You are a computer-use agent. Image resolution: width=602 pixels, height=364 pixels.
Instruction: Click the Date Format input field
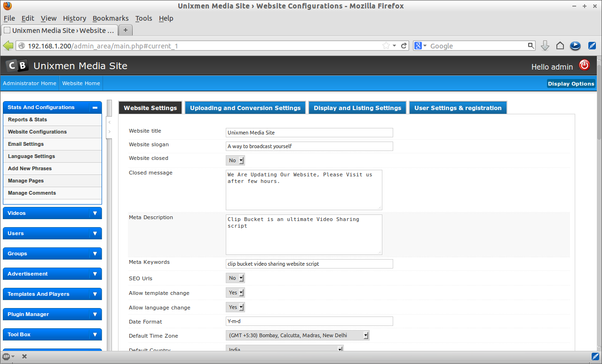309,321
